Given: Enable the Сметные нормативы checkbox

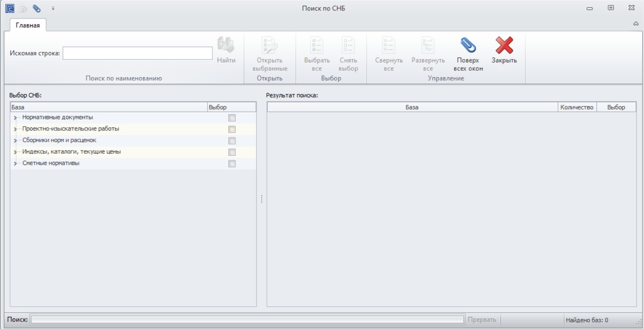Looking at the screenshot, I should point(232,164).
